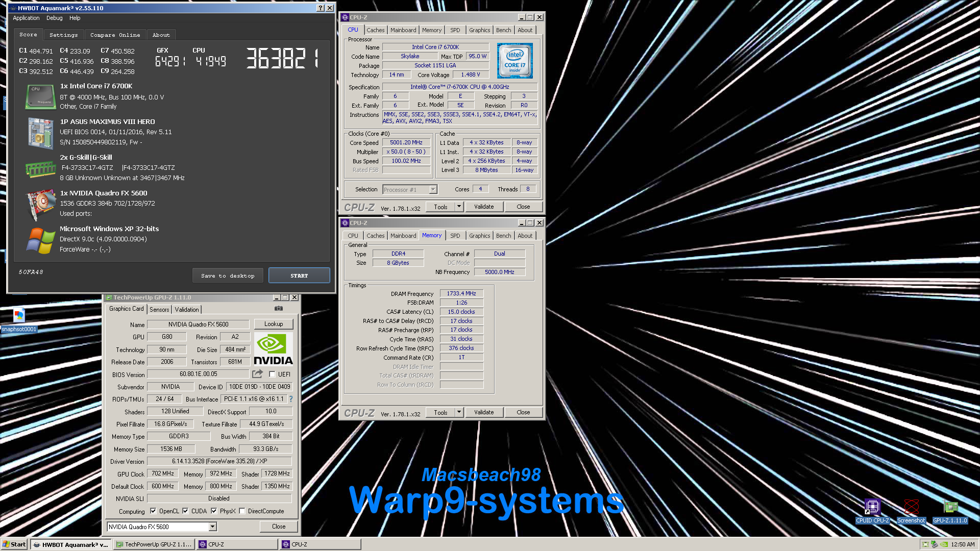
Task: Click the top CPU-Z window title icon
Action: point(345,17)
